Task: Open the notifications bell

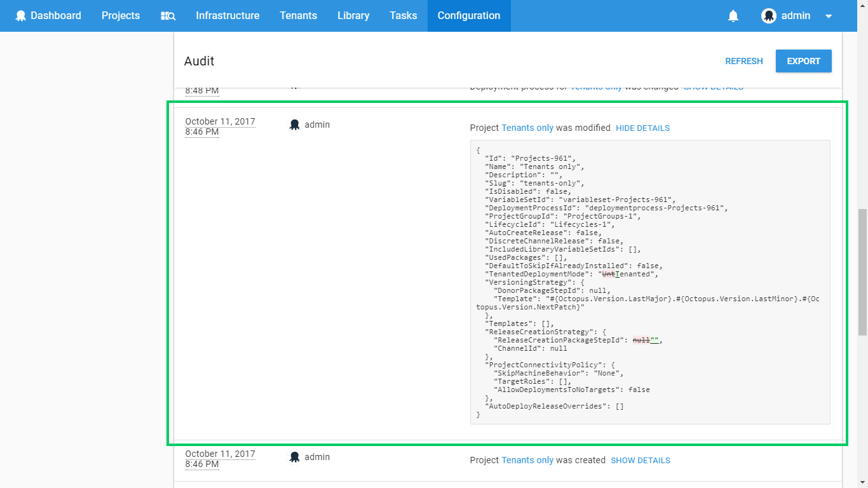Action: [733, 16]
